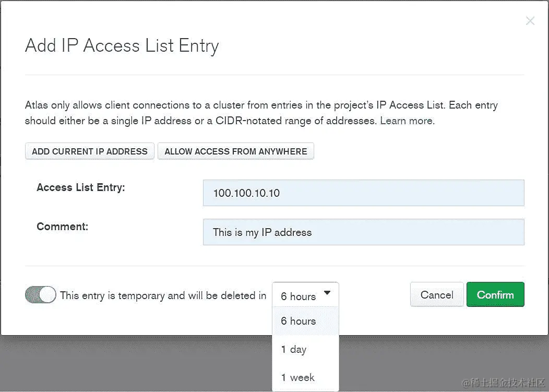
Task: Click the "Comment:" field label
Action: (63, 227)
